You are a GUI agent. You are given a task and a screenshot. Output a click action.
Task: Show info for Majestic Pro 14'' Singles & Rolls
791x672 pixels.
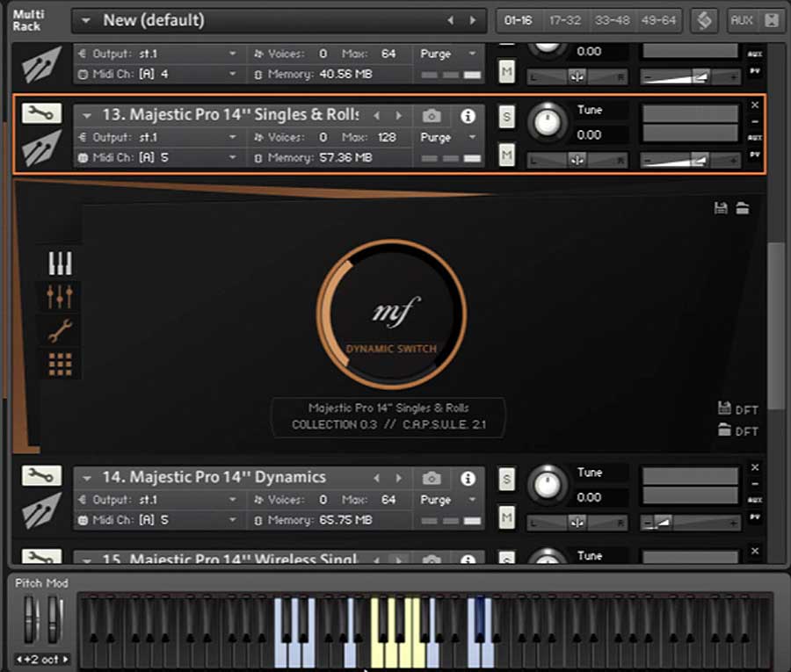(468, 117)
